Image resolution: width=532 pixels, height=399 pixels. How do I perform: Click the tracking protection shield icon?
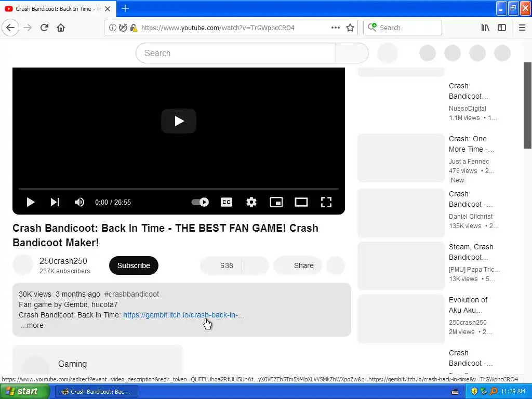(123, 28)
